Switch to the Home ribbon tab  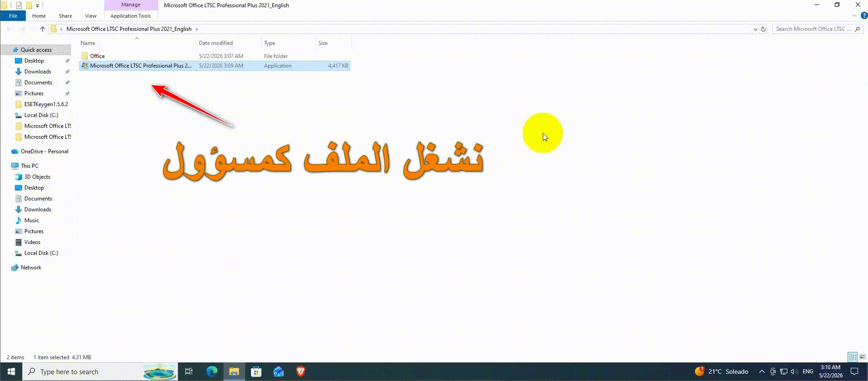click(x=39, y=16)
